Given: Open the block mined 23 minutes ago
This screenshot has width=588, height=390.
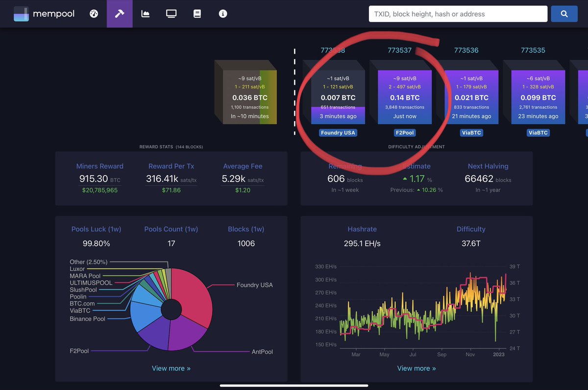Looking at the screenshot, I should pyautogui.click(x=538, y=97).
